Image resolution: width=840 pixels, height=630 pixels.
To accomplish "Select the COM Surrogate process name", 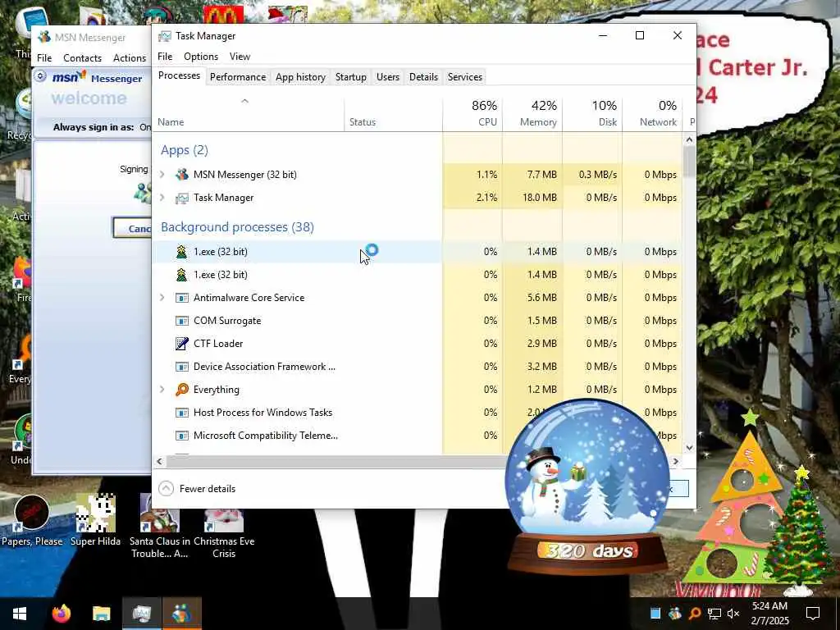I will click(x=227, y=321).
